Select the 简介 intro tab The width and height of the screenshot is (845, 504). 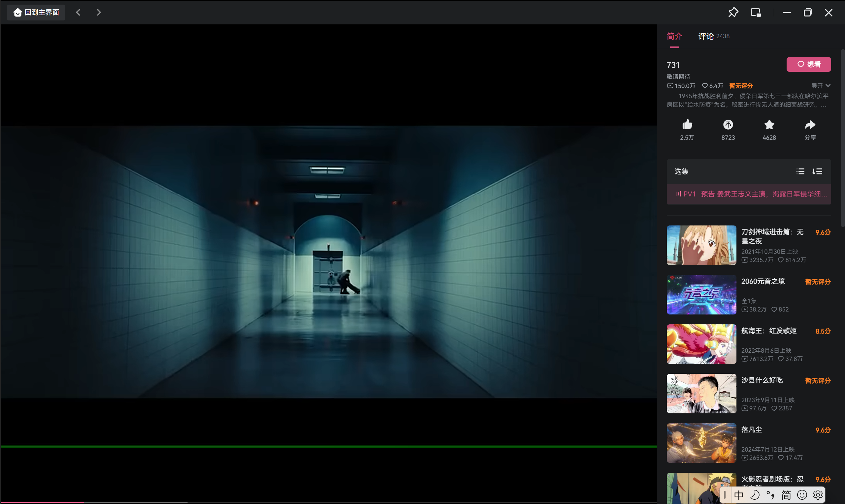pos(674,36)
